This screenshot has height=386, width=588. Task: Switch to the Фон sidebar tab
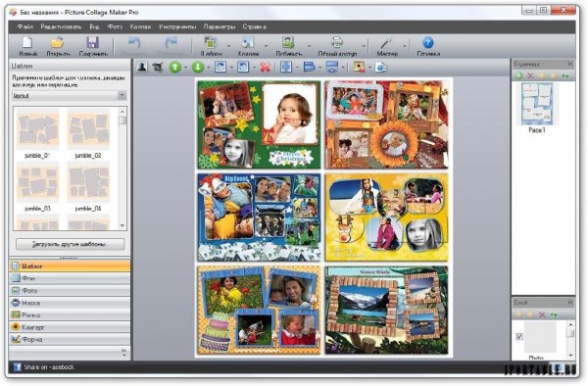coord(70,278)
